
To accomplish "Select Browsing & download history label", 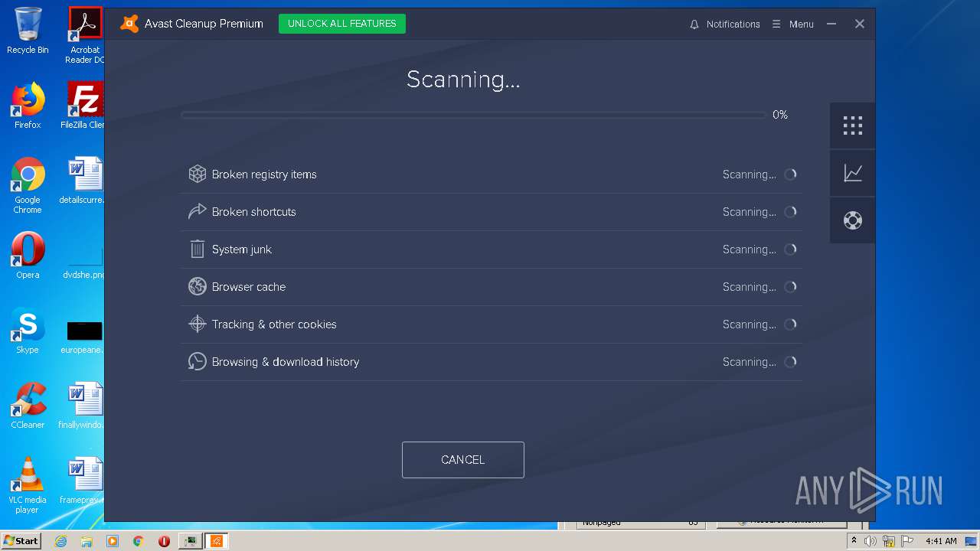I will (x=286, y=362).
